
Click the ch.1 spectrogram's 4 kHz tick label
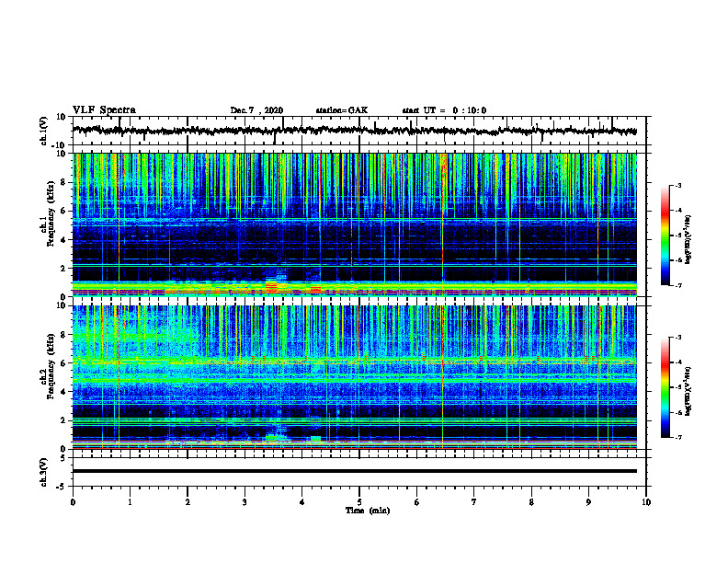[x=64, y=240]
